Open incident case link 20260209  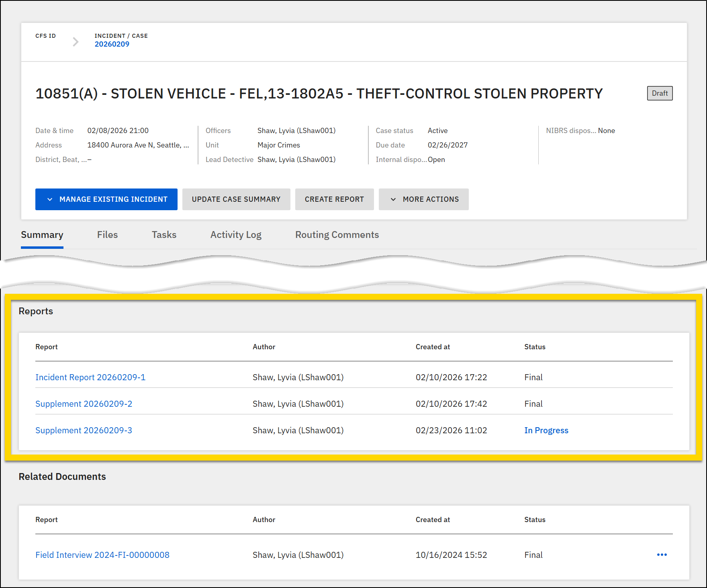pyautogui.click(x=112, y=44)
